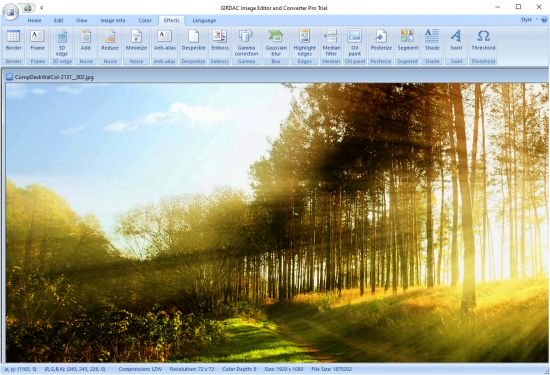
Task: Switch to the Color tab
Action: 145,21
